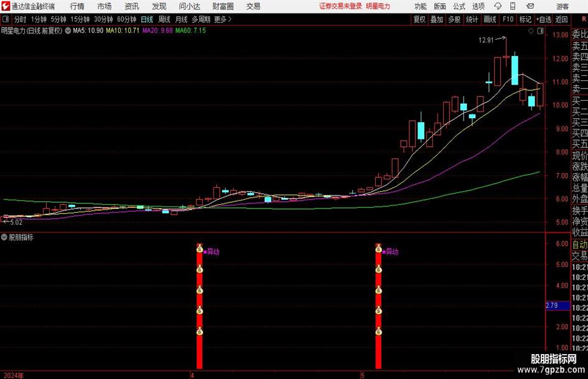The image size is (588, 379).
Task: Switch to 1分钟 period tab
Action: [x=39, y=19]
